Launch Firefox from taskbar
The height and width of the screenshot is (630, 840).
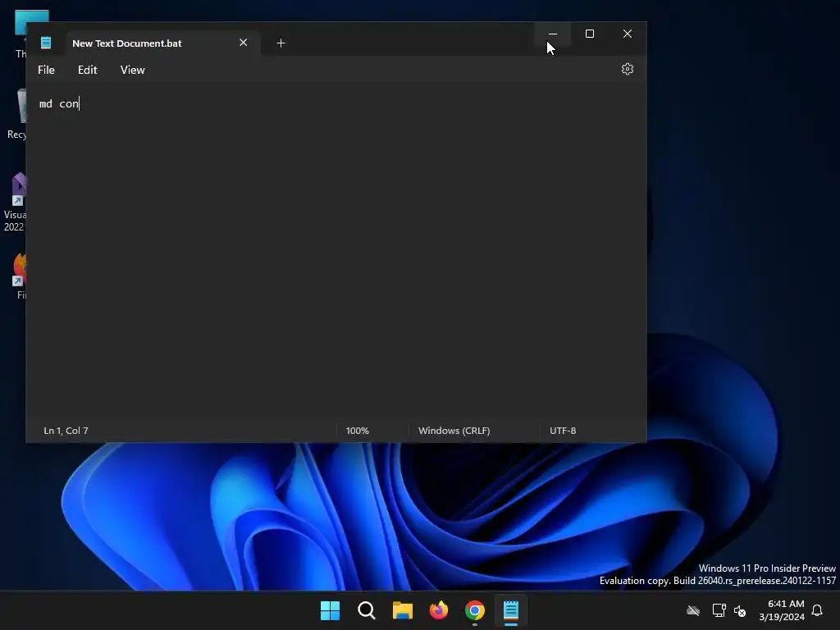439,610
